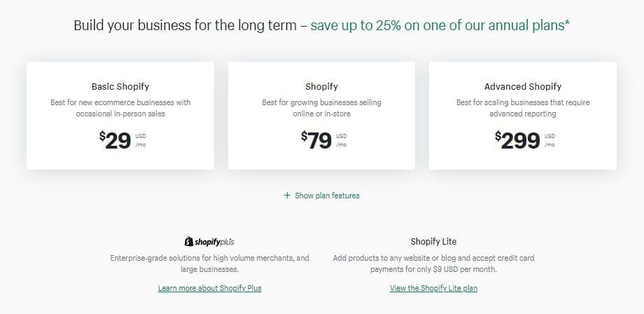Click the Shopify Plus logo
The width and height of the screenshot is (644, 314).
209,241
